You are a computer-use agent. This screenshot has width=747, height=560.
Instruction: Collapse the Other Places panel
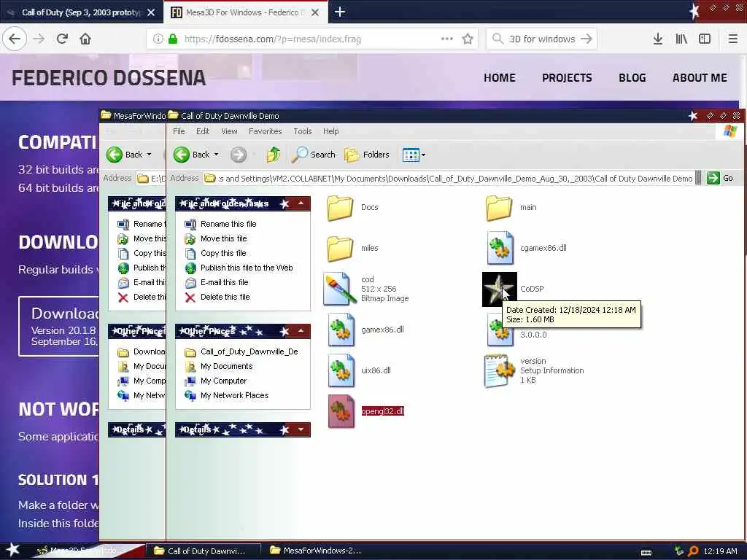pyautogui.click(x=301, y=331)
